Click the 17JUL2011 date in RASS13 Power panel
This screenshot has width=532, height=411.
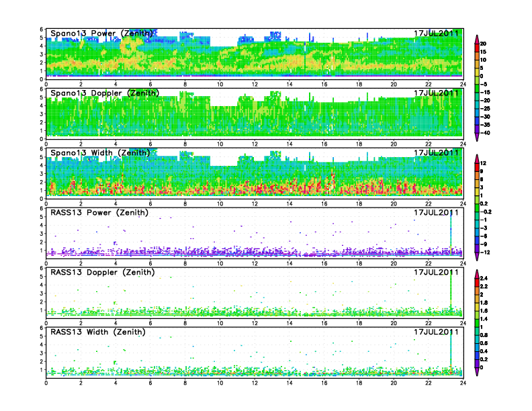click(436, 212)
